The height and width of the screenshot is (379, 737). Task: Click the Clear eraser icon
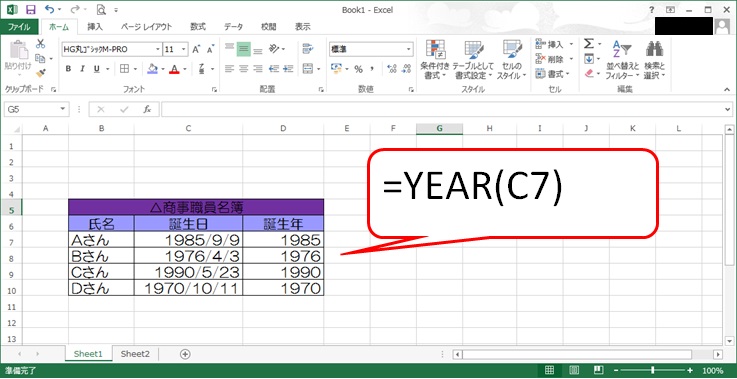point(589,73)
